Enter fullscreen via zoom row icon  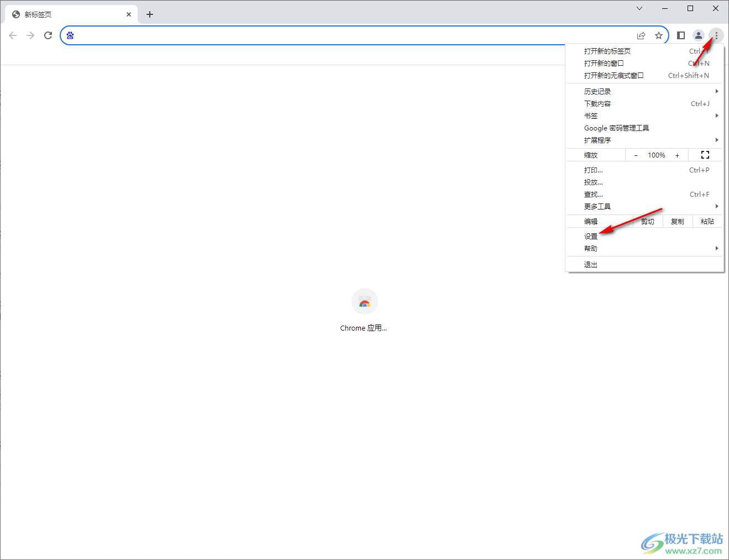pos(705,155)
